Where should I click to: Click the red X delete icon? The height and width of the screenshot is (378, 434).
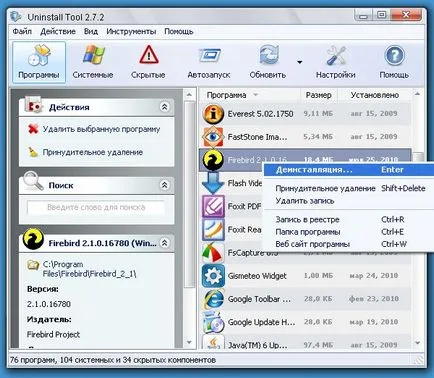click(x=33, y=129)
